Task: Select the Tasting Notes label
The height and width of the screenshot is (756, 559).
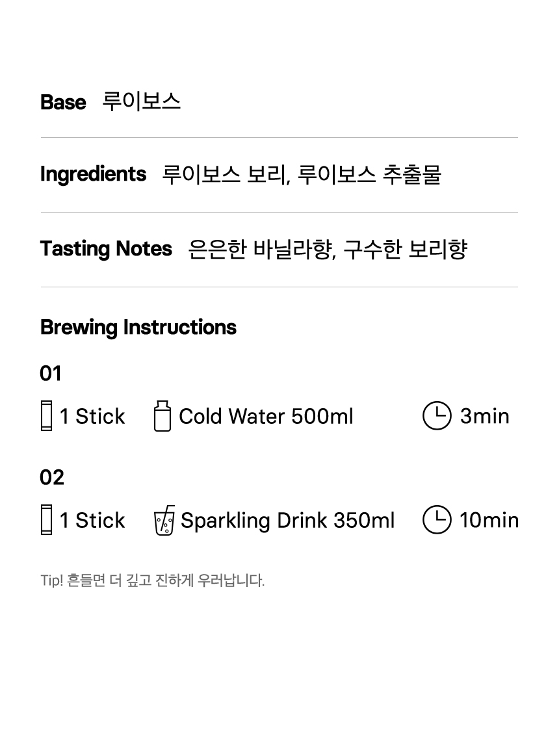Action: tap(106, 249)
